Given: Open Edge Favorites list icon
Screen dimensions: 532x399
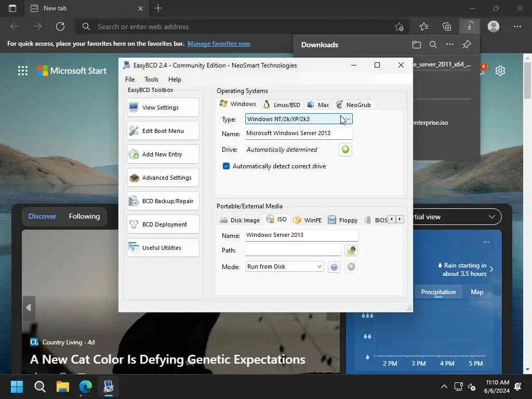Looking at the screenshot, I should [x=424, y=26].
